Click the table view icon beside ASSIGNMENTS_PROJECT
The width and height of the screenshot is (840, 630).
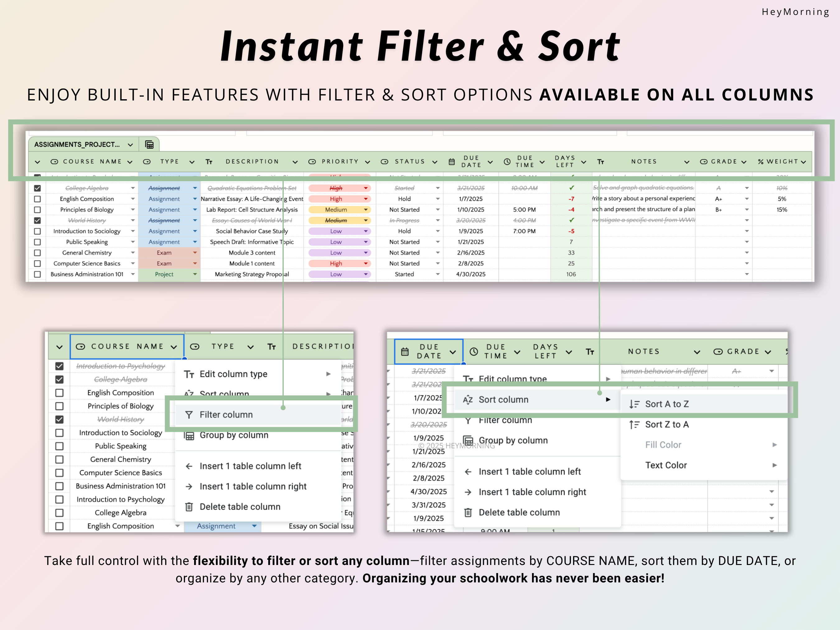pos(149,145)
